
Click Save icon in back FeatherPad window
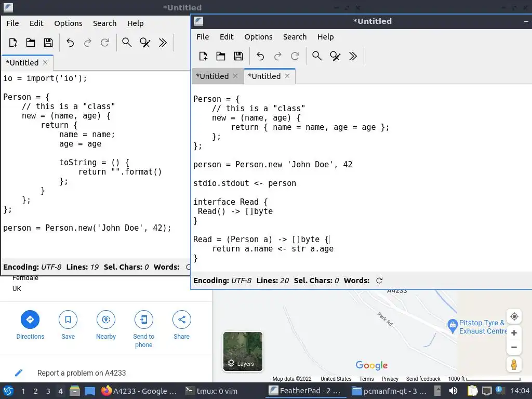48,43
